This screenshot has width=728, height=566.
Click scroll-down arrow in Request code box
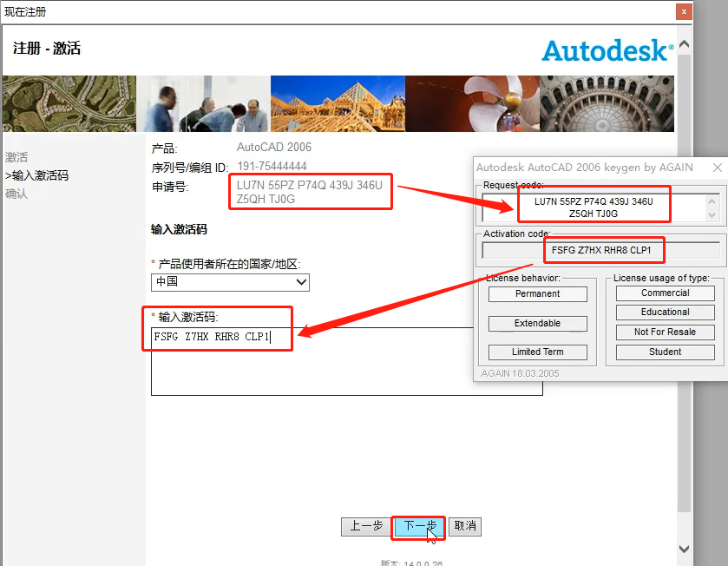click(x=712, y=215)
